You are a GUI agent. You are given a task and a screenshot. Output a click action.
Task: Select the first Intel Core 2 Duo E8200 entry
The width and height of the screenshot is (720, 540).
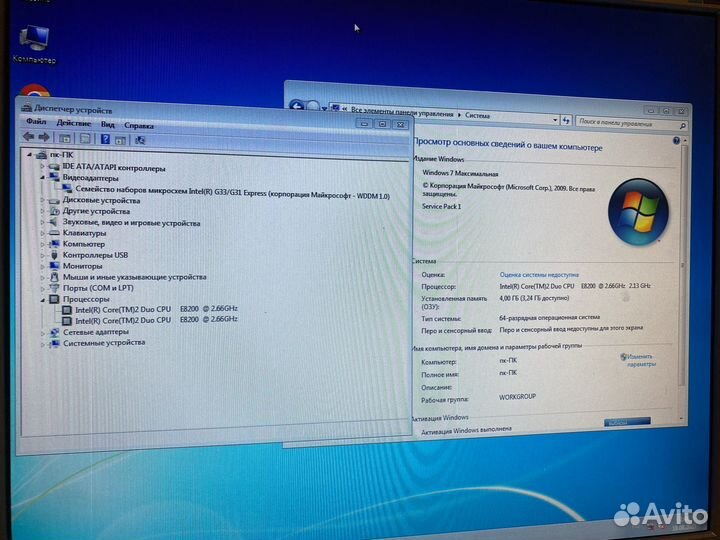click(x=156, y=309)
